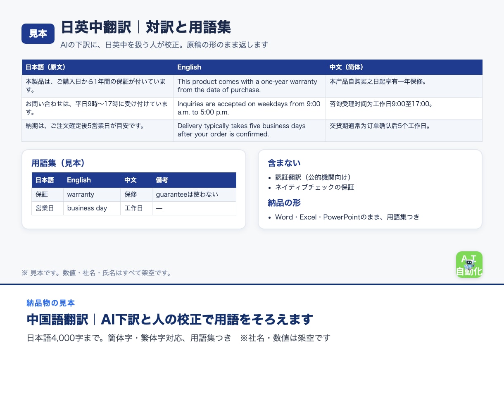The height and width of the screenshot is (420, 504).
Task: Click the 見本 badge label
Action: pyautogui.click(x=38, y=33)
